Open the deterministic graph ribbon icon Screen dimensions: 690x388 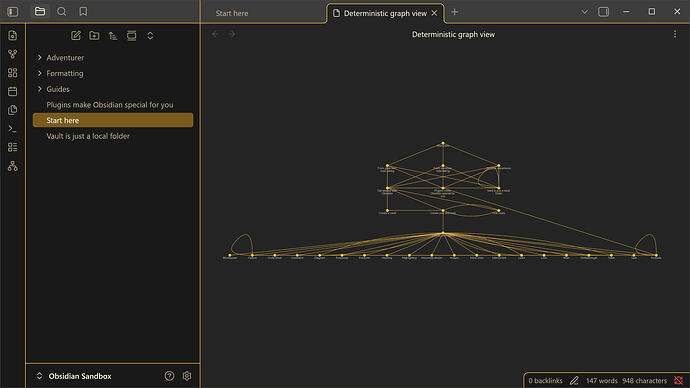13,166
